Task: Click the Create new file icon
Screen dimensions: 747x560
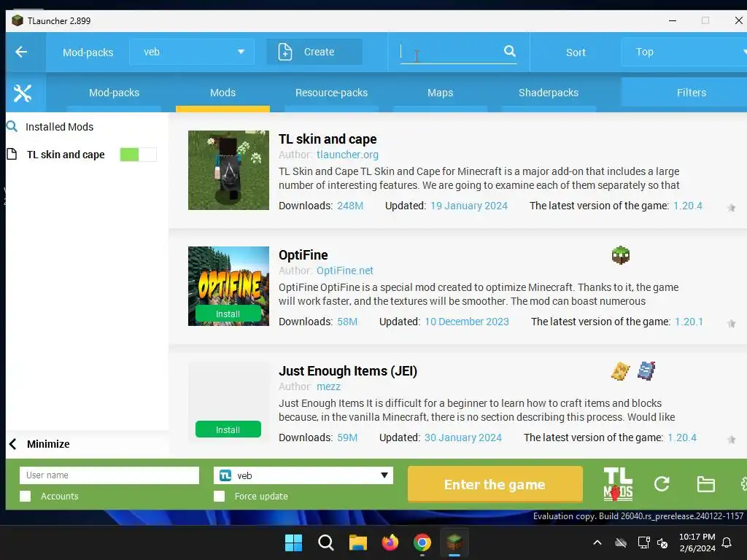Action: (285, 52)
